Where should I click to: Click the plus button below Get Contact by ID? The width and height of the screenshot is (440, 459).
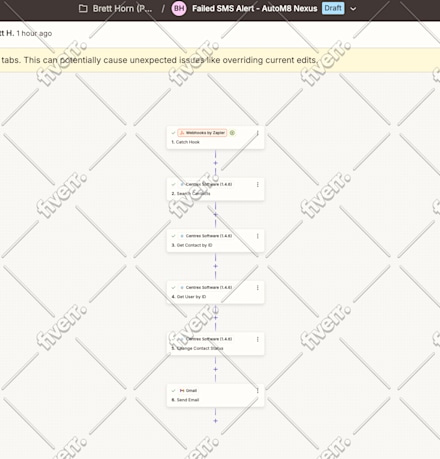click(x=215, y=266)
